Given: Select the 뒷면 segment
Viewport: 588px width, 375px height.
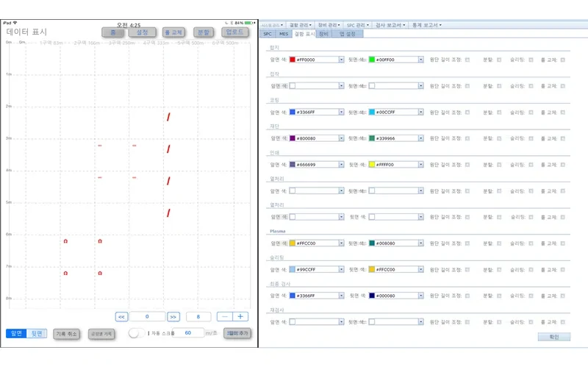Looking at the screenshot, I should 37,333.
